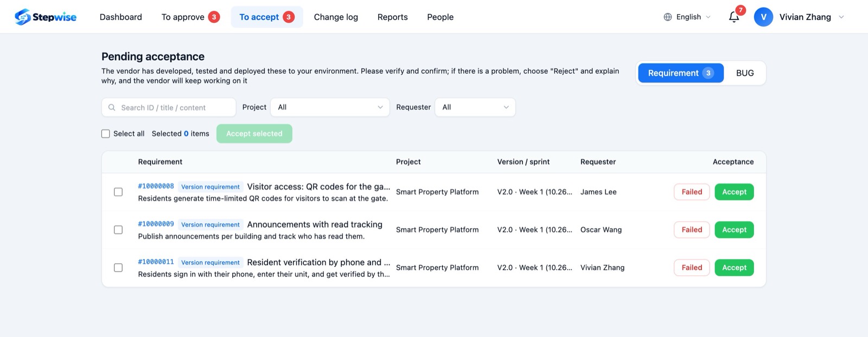Click the globe language icon
The height and width of the screenshot is (337, 868).
point(668,17)
